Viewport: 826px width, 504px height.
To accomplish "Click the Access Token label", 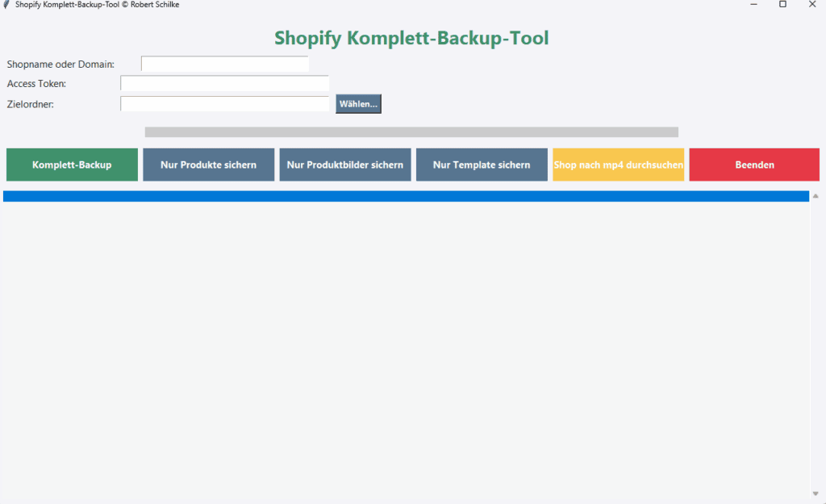I will [x=36, y=83].
